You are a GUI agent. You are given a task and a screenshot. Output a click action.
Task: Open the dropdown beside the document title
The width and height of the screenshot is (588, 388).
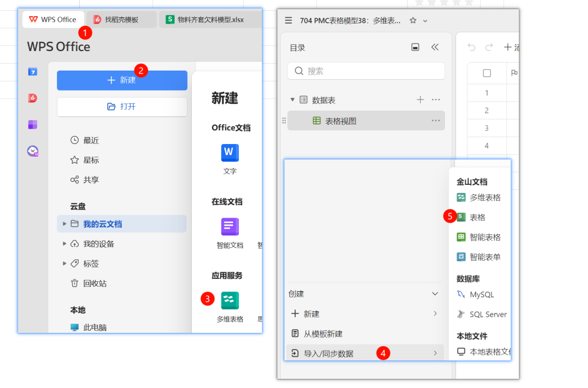click(x=425, y=21)
